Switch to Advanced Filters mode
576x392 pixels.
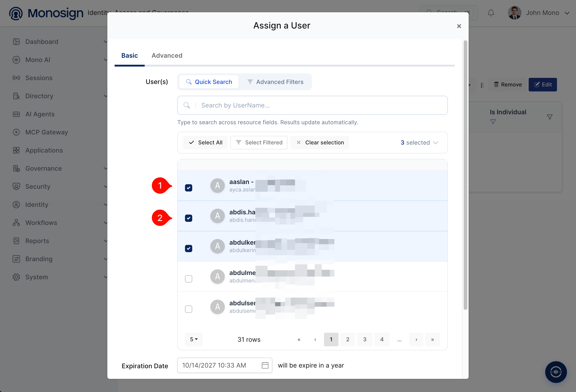pos(275,82)
